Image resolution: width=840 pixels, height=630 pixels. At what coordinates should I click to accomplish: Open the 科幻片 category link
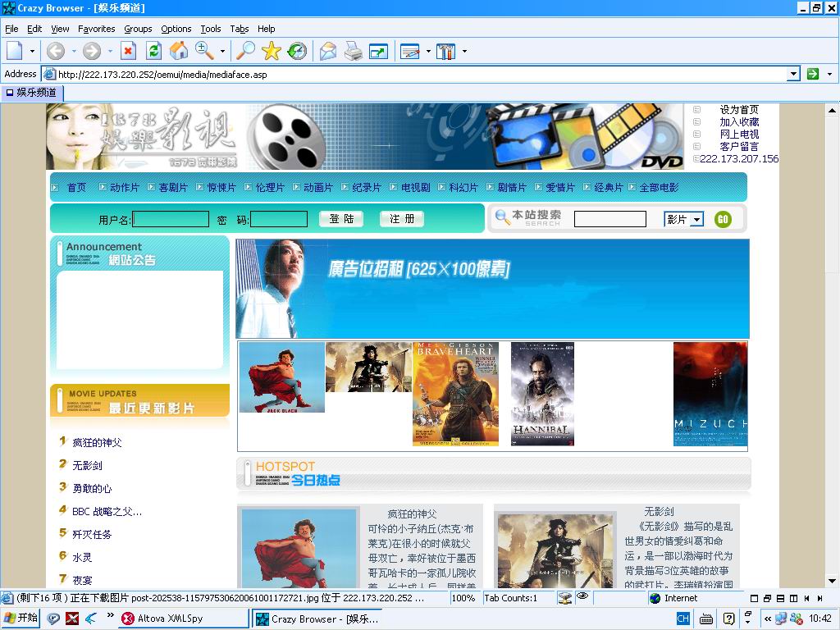point(463,188)
